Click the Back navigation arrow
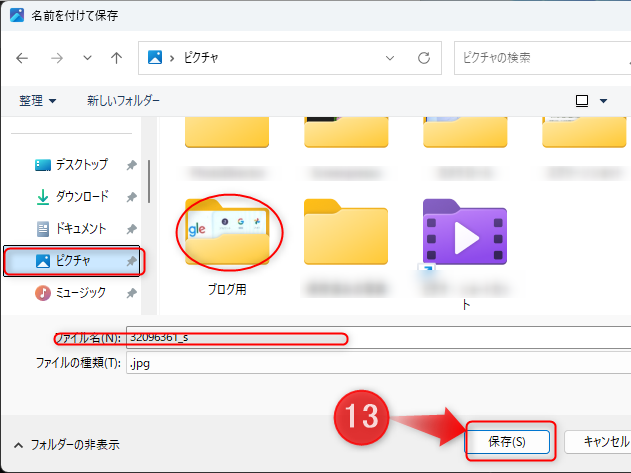 [x=22, y=58]
